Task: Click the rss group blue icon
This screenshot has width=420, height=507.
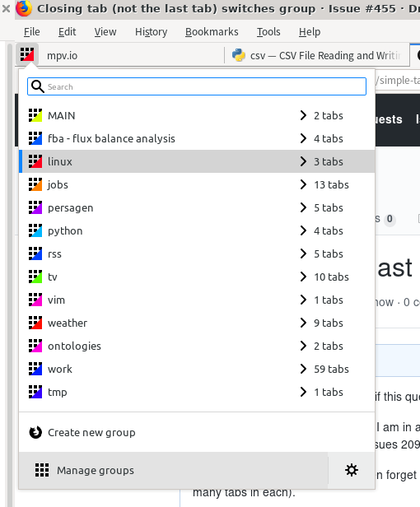Action: coord(35,253)
